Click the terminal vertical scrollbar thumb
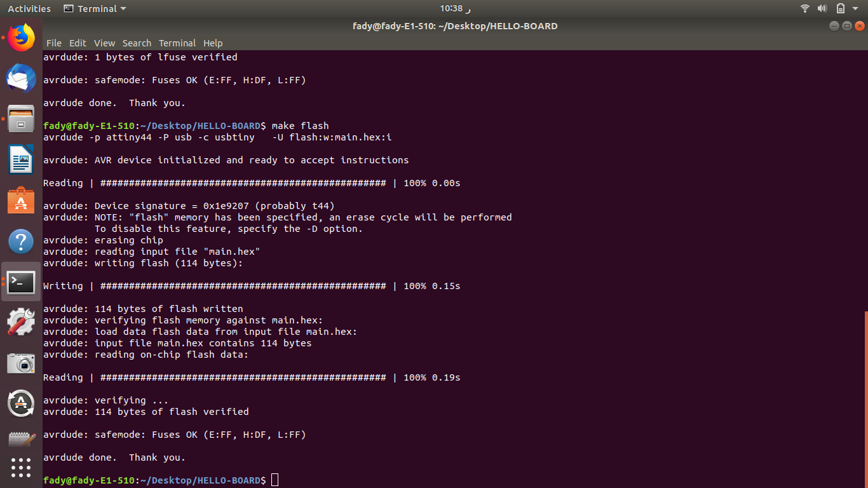Viewport: 868px width, 488px height. [x=865, y=399]
